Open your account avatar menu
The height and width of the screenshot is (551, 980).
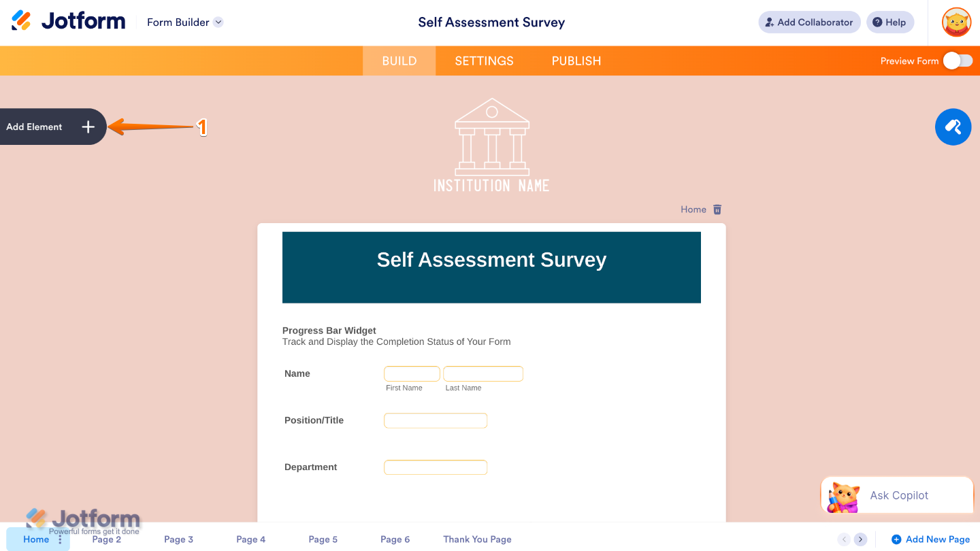pyautogui.click(x=955, y=22)
